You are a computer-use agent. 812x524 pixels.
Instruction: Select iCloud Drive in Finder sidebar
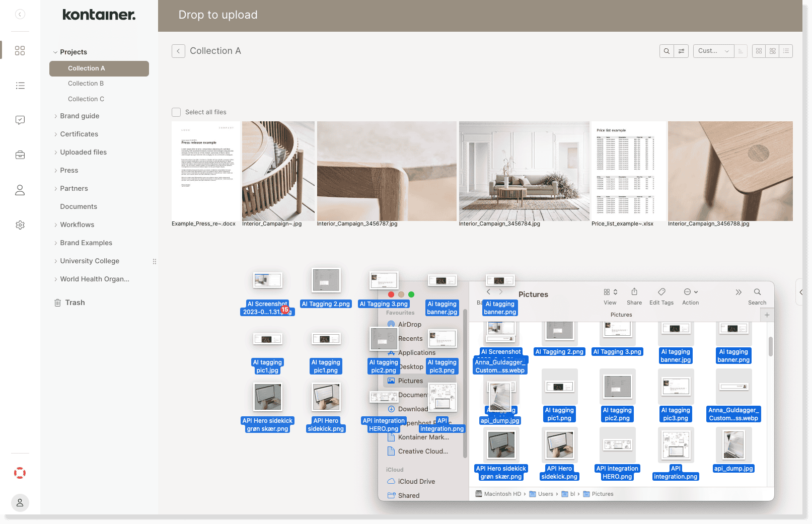pos(416,482)
